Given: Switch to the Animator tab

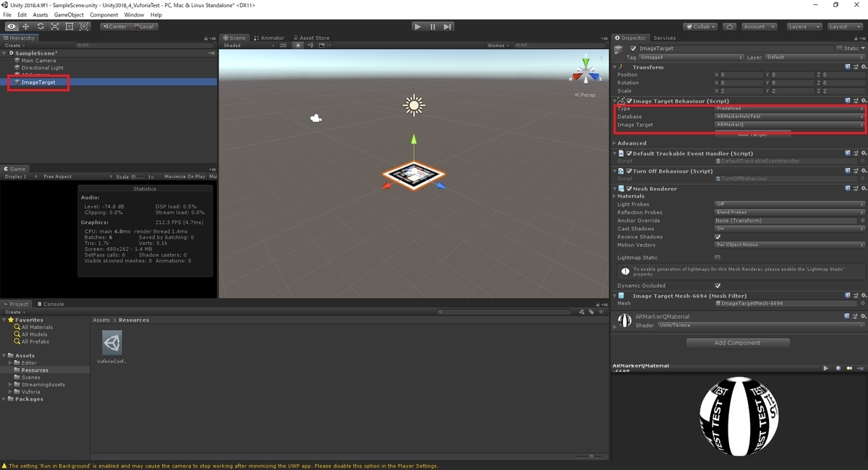Looking at the screenshot, I should point(270,38).
